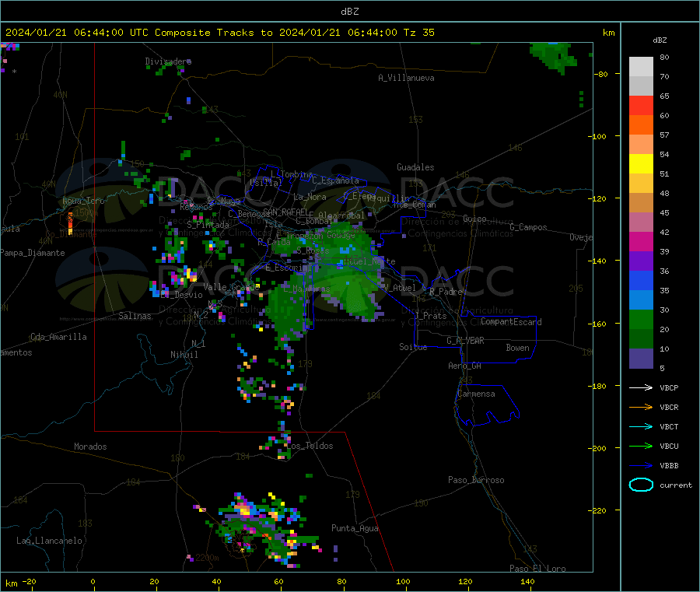Click the Pampa_Diamante label
This screenshot has height=592, width=700.
(x=32, y=253)
